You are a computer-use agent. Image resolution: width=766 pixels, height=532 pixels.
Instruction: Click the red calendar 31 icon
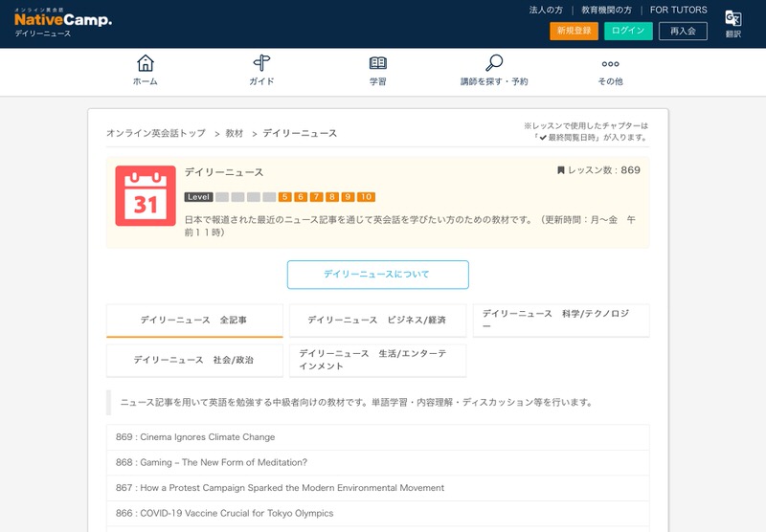[146, 196]
